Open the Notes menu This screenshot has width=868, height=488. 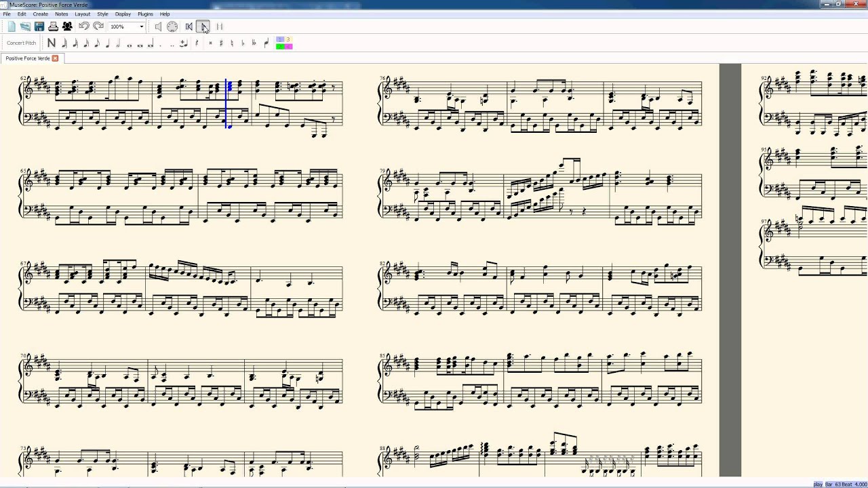[x=61, y=14]
